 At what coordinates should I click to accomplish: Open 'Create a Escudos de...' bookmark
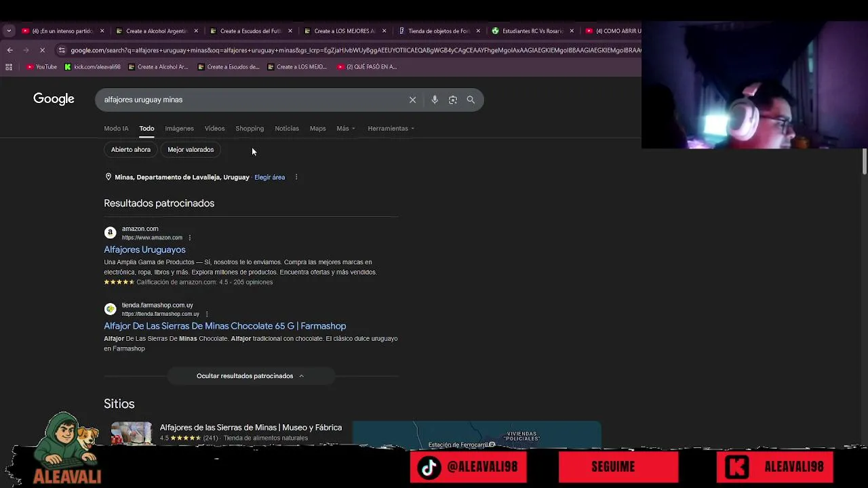pos(229,66)
